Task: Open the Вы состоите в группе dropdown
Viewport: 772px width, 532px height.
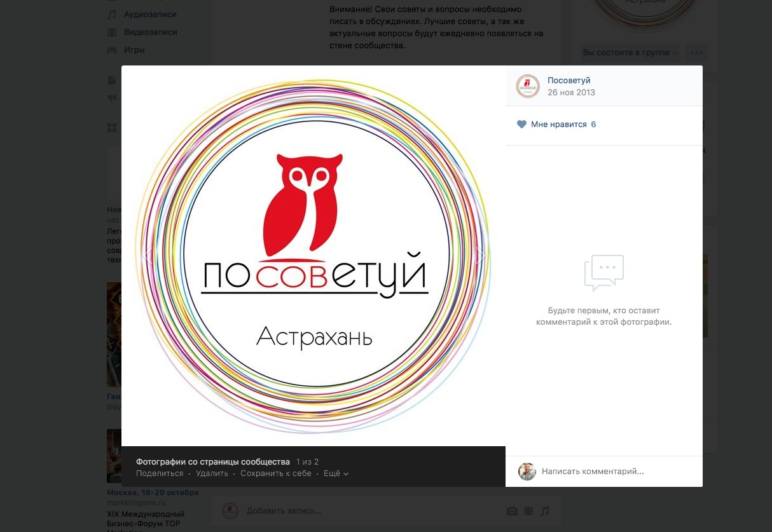Action: click(x=630, y=53)
